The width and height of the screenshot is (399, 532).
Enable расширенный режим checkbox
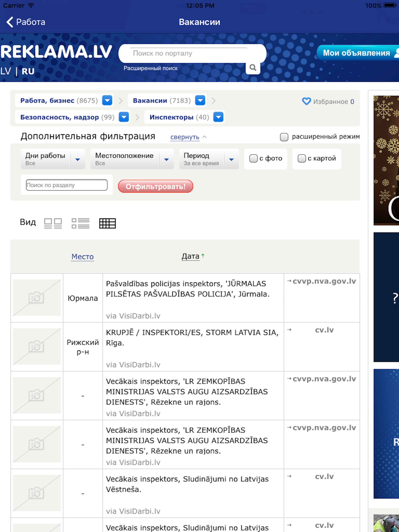coord(284,137)
